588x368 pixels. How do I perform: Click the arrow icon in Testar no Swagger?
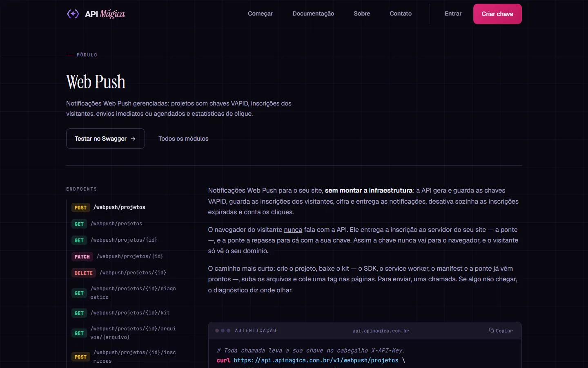tap(133, 139)
